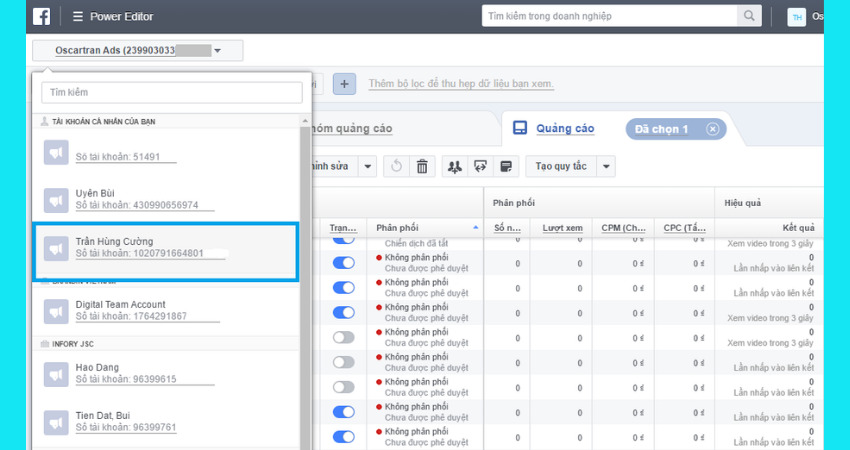Click the Facebook logo icon
The height and width of the screenshot is (450, 850).
click(x=41, y=16)
